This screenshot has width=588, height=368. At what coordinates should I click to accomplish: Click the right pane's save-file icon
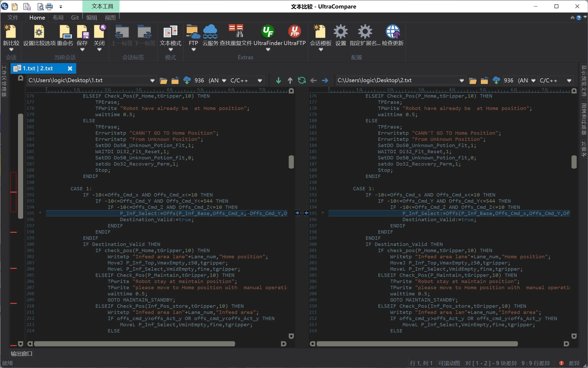click(x=484, y=81)
